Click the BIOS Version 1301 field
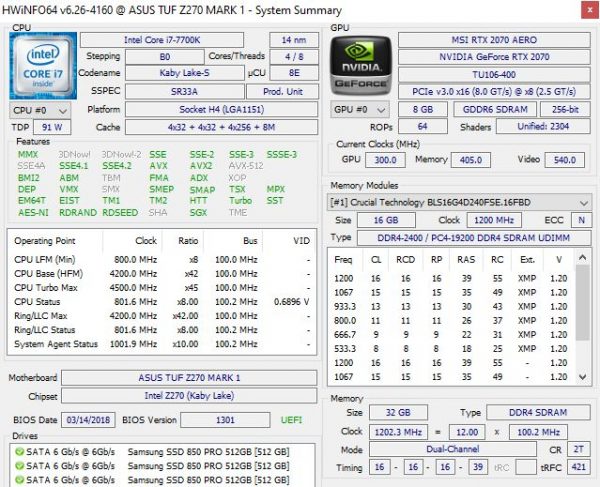This screenshot has height=487, width=600. point(225,420)
